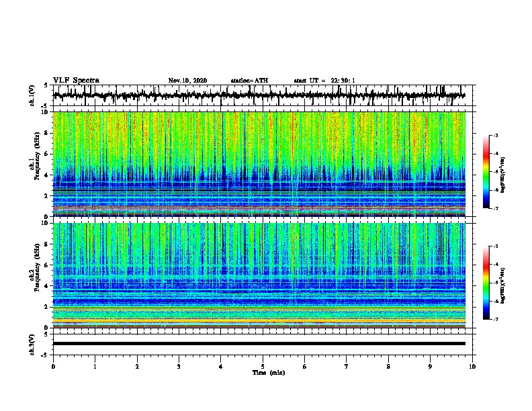Click the "-3" tick of the lower colorbar
This screenshot has height=411, width=532.
495,246
